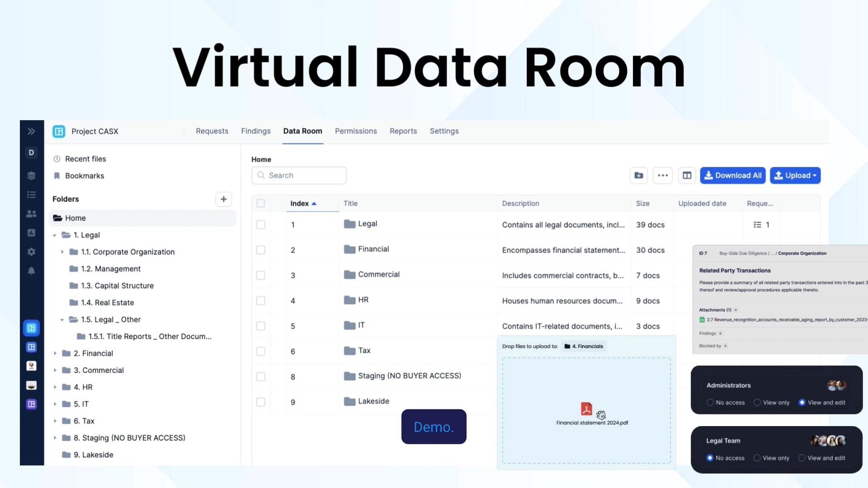Select View only for Legal Team
Image resolution: width=868 pixels, height=488 pixels.
tap(757, 458)
